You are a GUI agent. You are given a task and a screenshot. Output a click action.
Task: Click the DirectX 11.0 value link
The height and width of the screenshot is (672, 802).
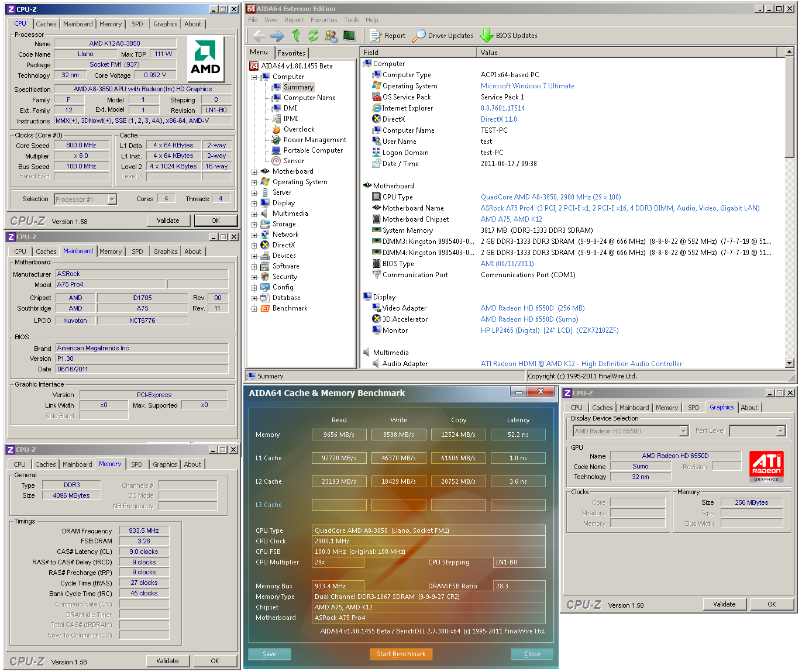[499, 119]
